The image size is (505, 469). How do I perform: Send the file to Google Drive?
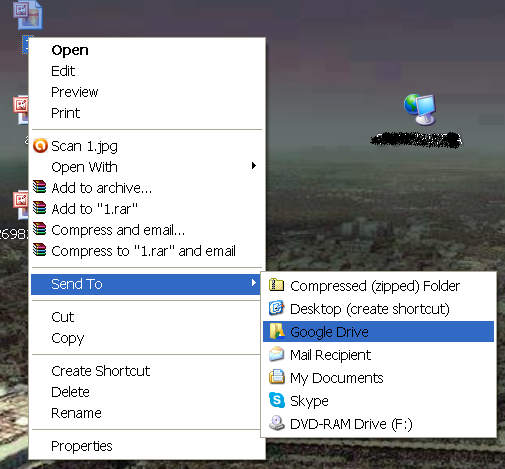[x=378, y=331]
